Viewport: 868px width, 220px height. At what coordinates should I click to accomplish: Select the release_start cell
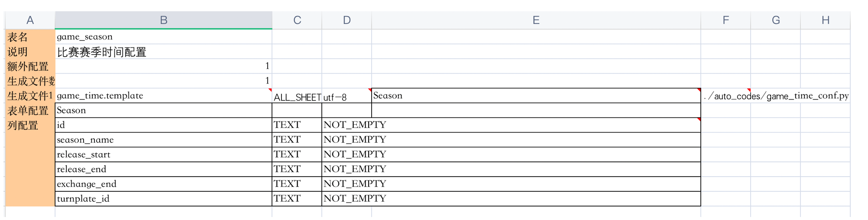tap(163, 155)
